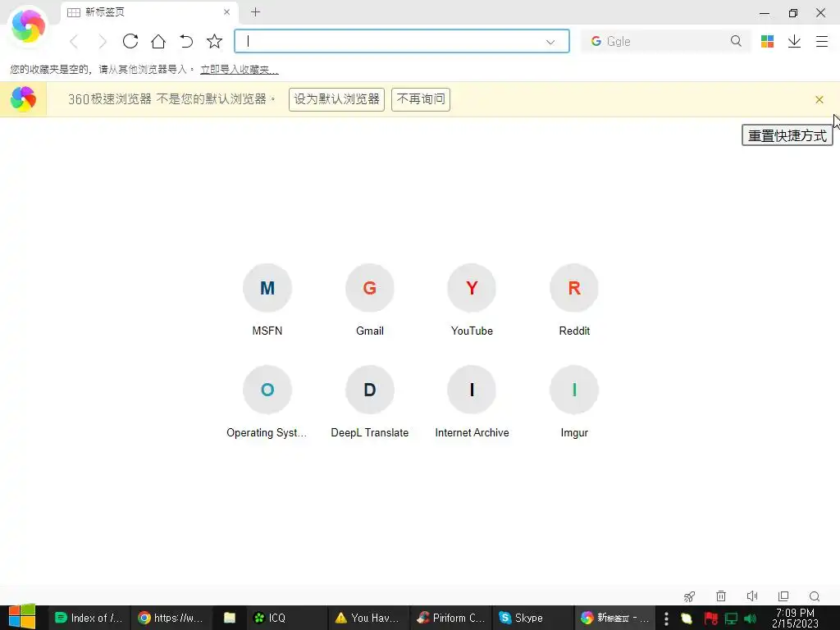Open the home page icon
Image resolution: width=840 pixels, height=630 pixels.
(x=158, y=41)
